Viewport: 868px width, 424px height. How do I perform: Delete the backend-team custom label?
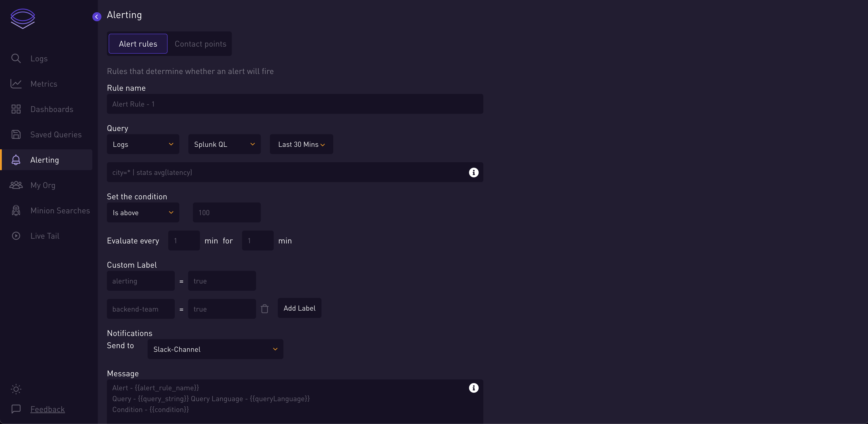pos(265,309)
